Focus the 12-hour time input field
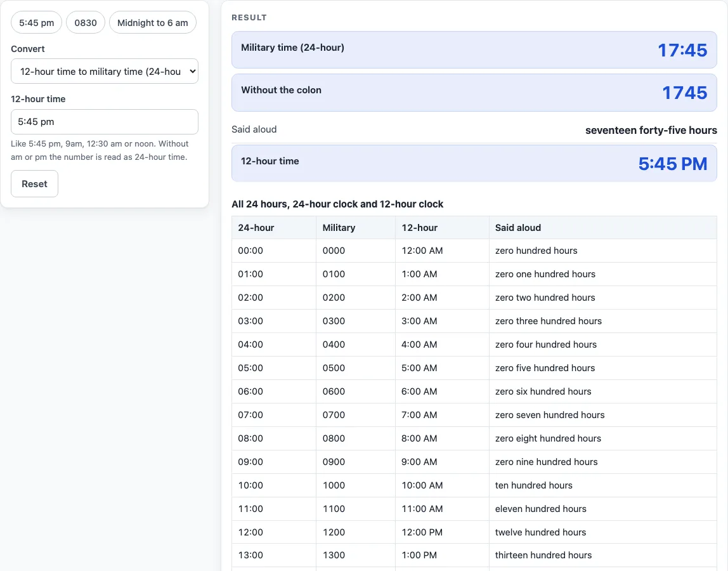 click(105, 122)
